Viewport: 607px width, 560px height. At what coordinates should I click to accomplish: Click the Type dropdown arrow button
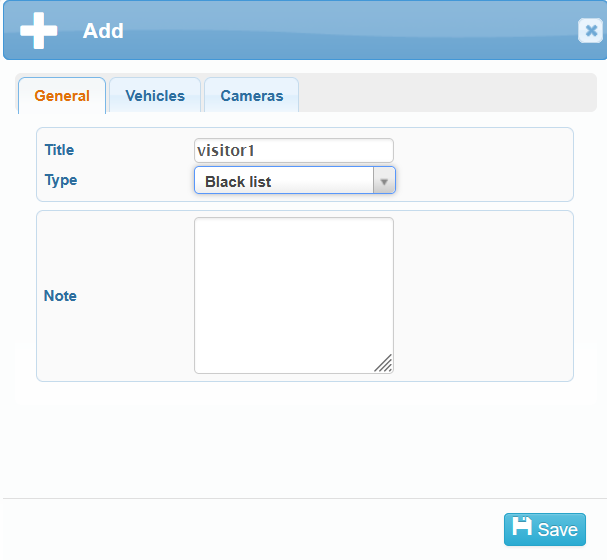click(384, 181)
